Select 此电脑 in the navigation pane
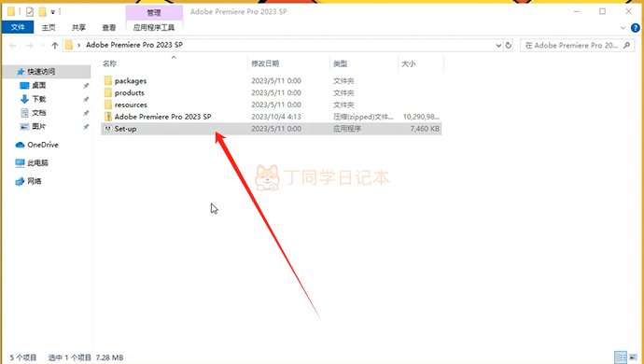The width and height of the screenshot is (644, 364). pyautogui.click(x=37, y=162)
